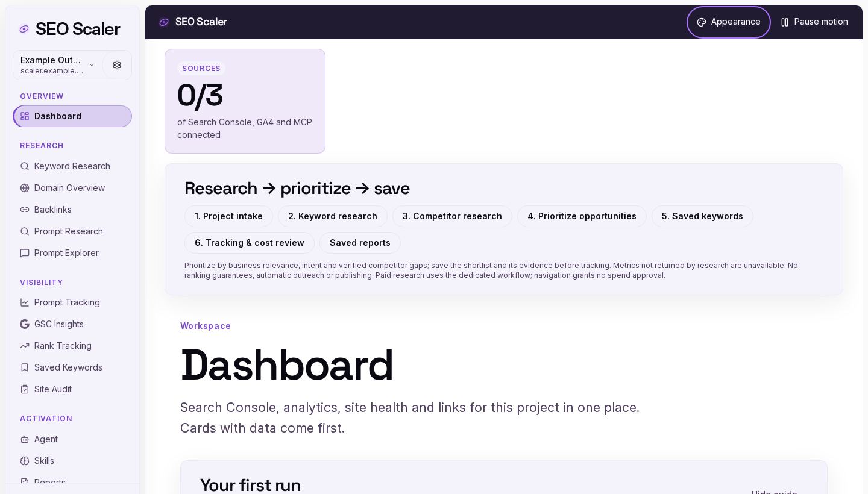
Task: Click the Rank Tracking trend arrow icon
Action: click(x=25, y=346)
